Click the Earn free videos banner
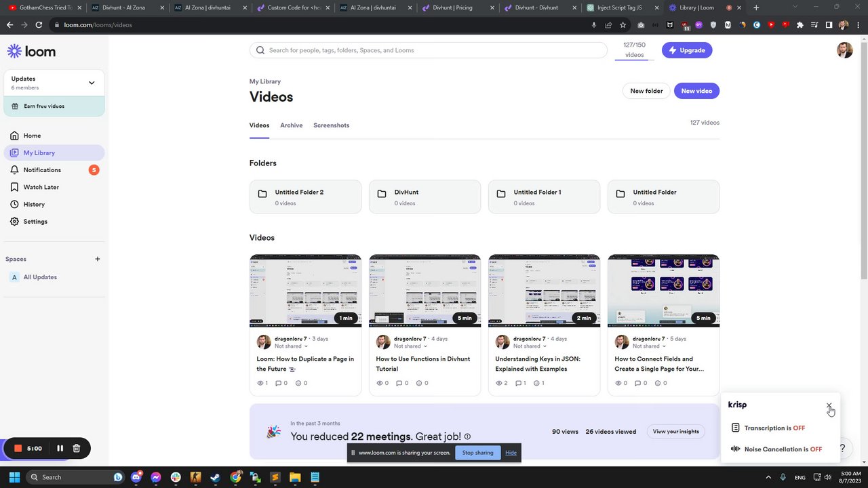 pos(54,106)
